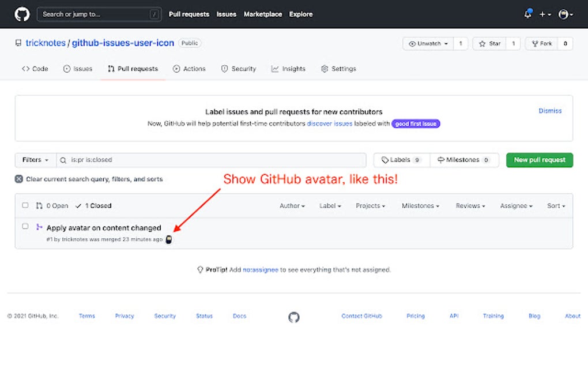Click the New pull request button
588x368 pixels.
point(539,160)
